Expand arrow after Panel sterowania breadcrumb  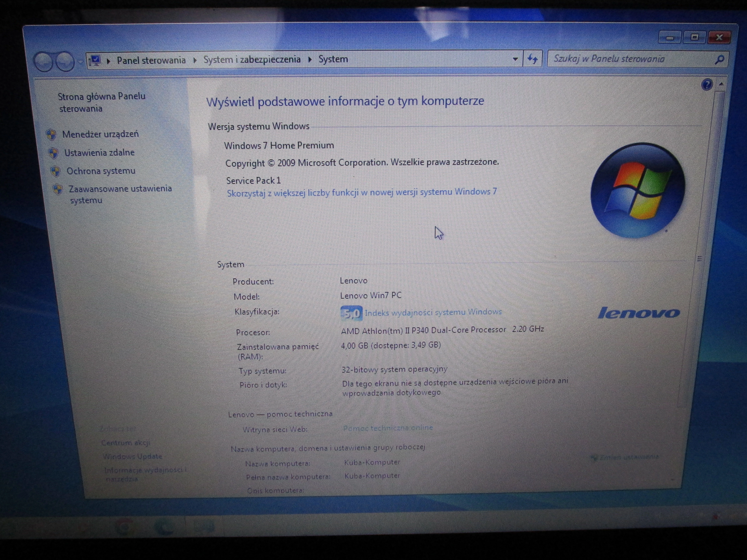coord(195,60)
